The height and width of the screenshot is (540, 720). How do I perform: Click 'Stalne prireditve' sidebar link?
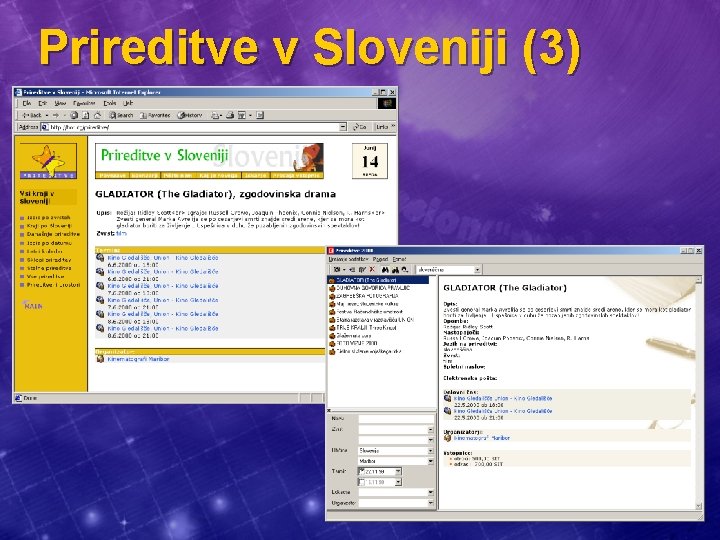49,268
